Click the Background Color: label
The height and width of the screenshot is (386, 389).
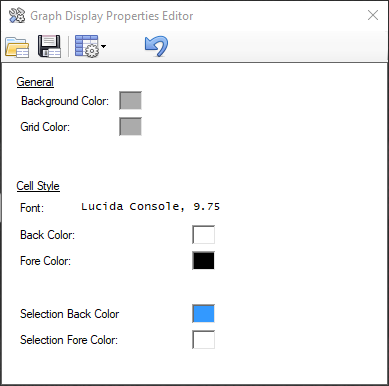(65, 101)
